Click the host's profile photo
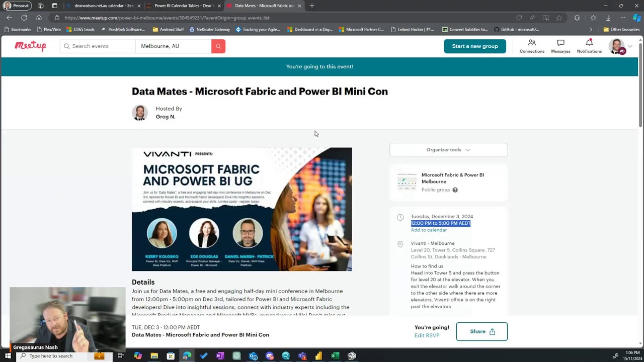The height and width of the screenshot is (362, 644). click(x=140, y=113)
